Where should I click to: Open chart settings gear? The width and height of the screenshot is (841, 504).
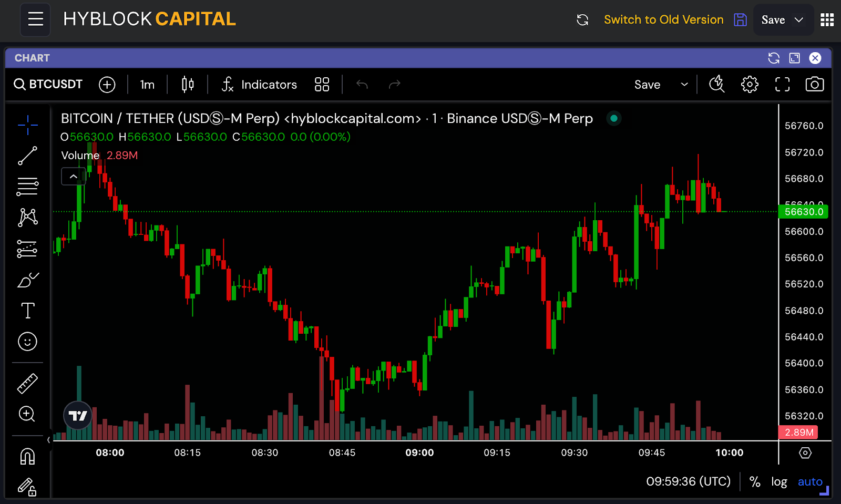(x=750, y=85)
